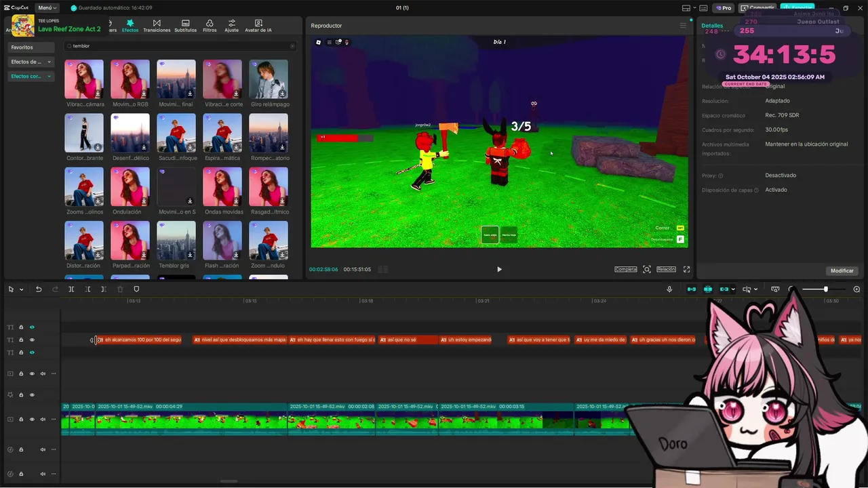Go to the Filtros tab

[210, 26]
